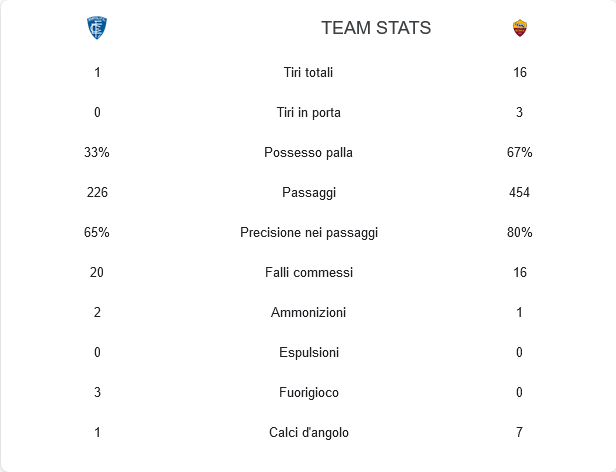The width and height of the screenshot is (616, 472).
Task: Click the Empoli blue team crest
Action: (97, 28)
